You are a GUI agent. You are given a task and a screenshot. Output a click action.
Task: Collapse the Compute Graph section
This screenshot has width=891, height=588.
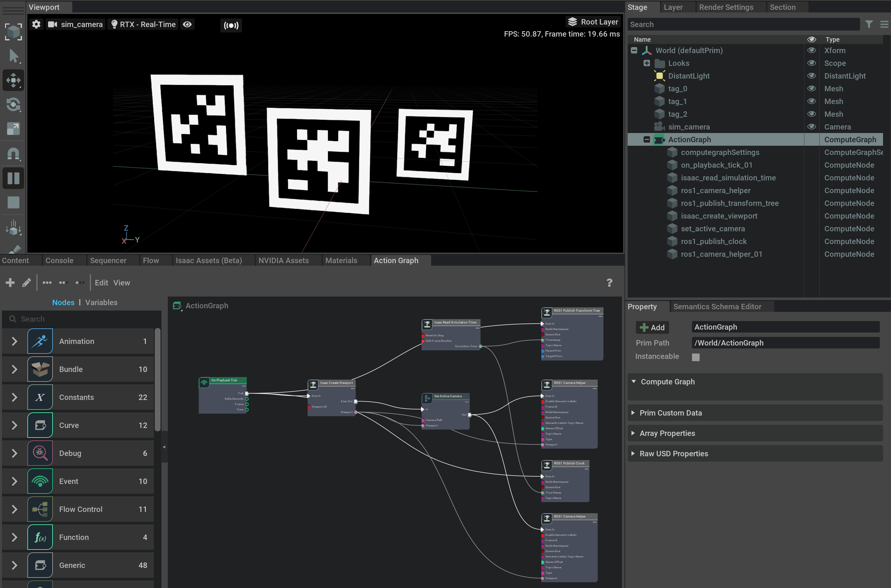634,382
